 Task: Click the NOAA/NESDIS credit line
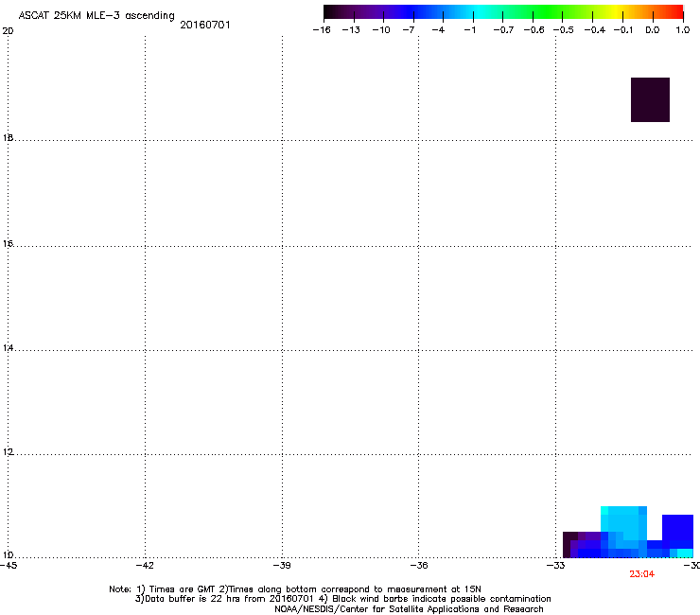coord(409,609)
